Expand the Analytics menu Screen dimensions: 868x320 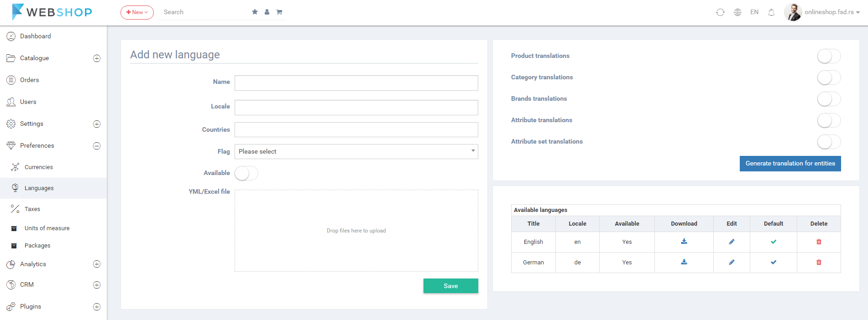click(97, 264)
